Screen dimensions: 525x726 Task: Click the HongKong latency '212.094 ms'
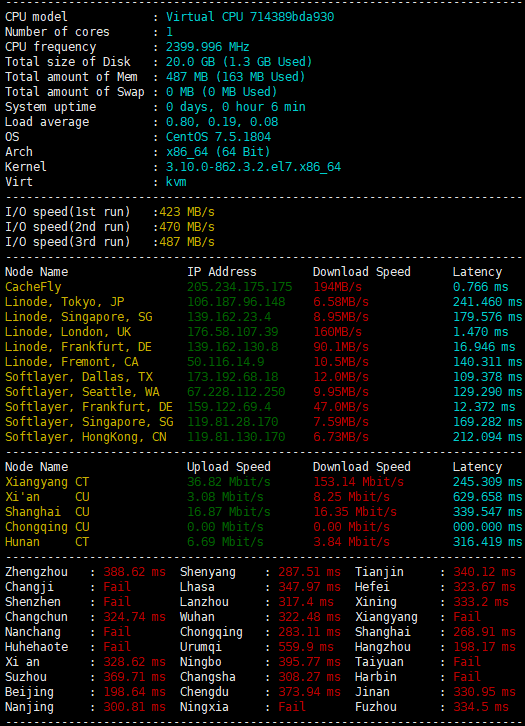pyautogui.click(x=488, y=437)
